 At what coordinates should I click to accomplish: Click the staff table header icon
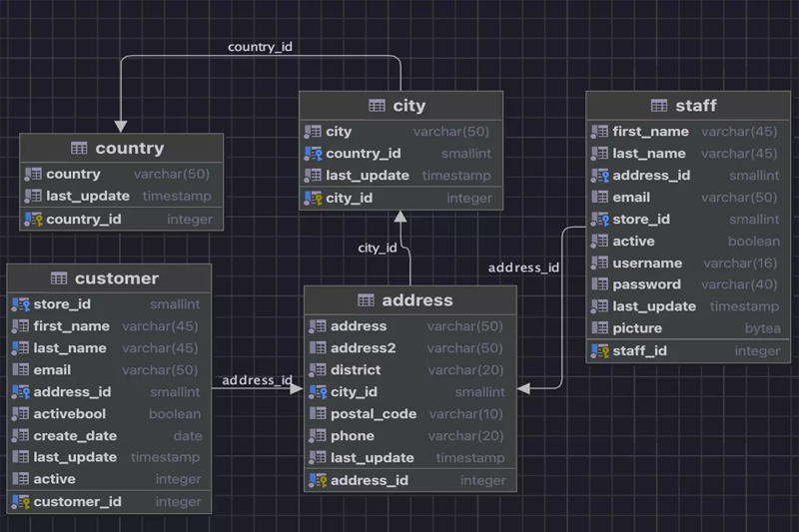[x=659, y=106]
